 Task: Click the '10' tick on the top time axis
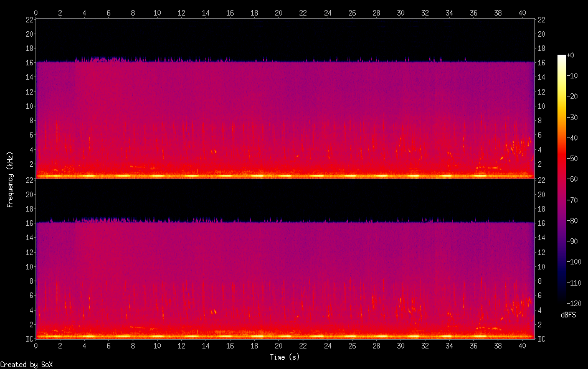[157, 12]
